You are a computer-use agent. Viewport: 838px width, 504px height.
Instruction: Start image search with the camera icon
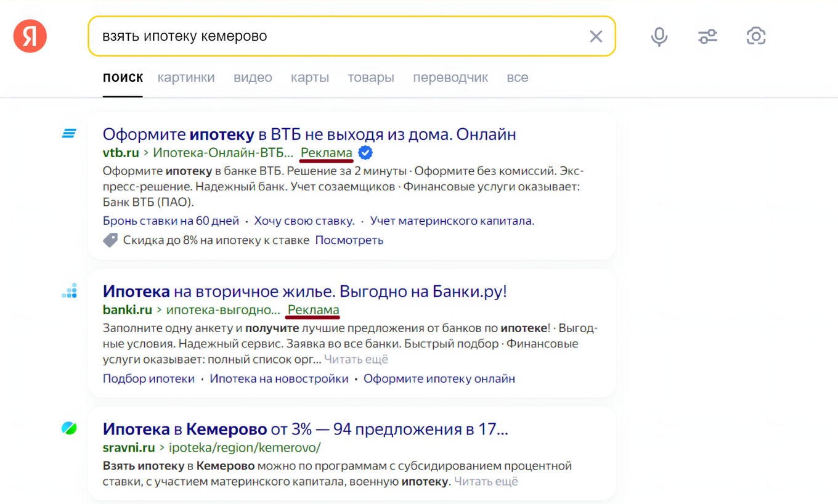(x=755, y=36)
